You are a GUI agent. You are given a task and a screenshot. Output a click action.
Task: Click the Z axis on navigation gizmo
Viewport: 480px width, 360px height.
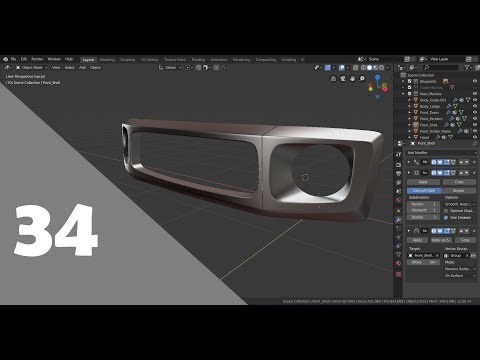(x=377, y=77)
